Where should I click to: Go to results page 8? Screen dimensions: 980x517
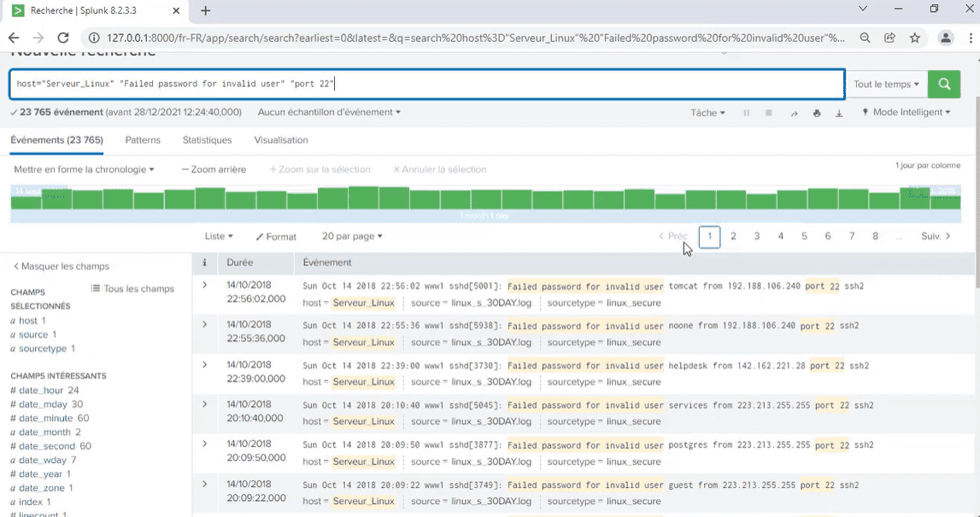(875, 237)
